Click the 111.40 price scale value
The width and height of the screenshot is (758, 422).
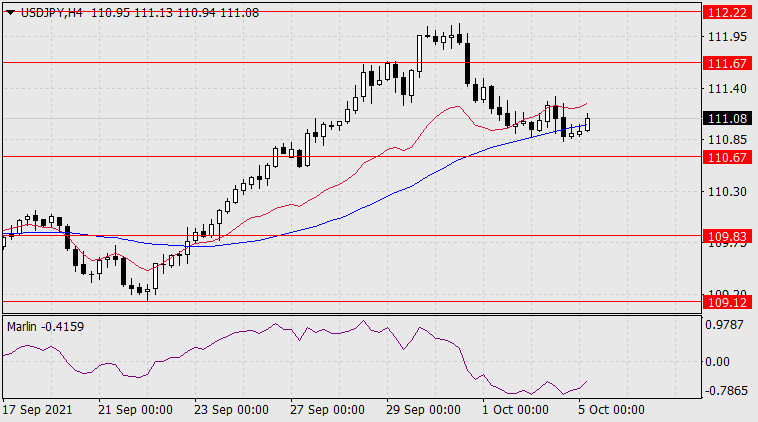(727, 88)
